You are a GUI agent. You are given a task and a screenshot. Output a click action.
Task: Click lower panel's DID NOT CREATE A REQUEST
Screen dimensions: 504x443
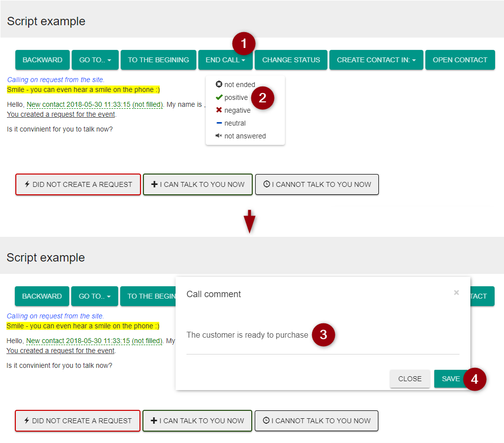[78, 421]
